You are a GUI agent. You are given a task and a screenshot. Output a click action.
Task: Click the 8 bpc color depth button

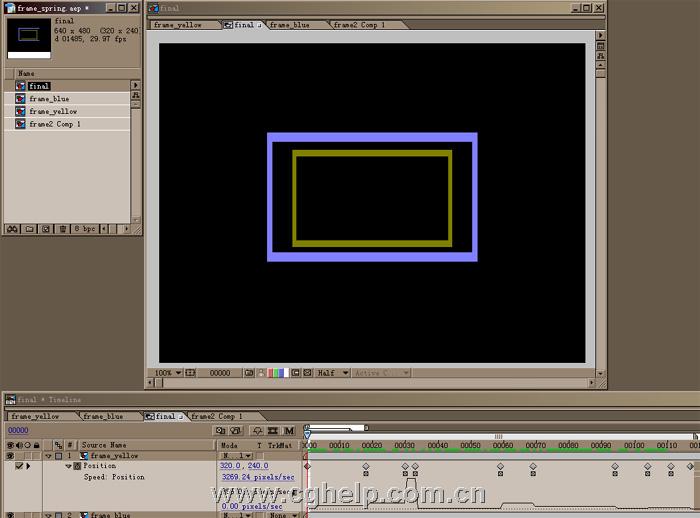(x=85, y=229)
